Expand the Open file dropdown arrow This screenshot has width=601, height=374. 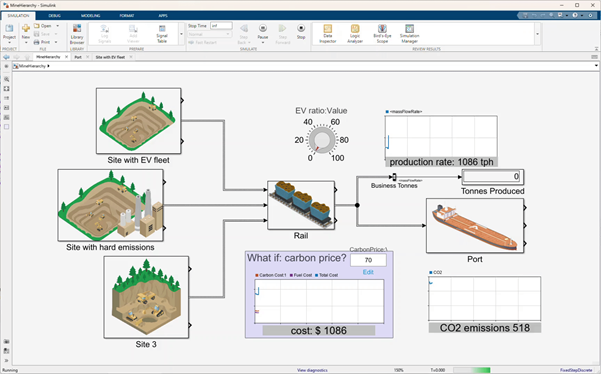click(x=57, y=26)
